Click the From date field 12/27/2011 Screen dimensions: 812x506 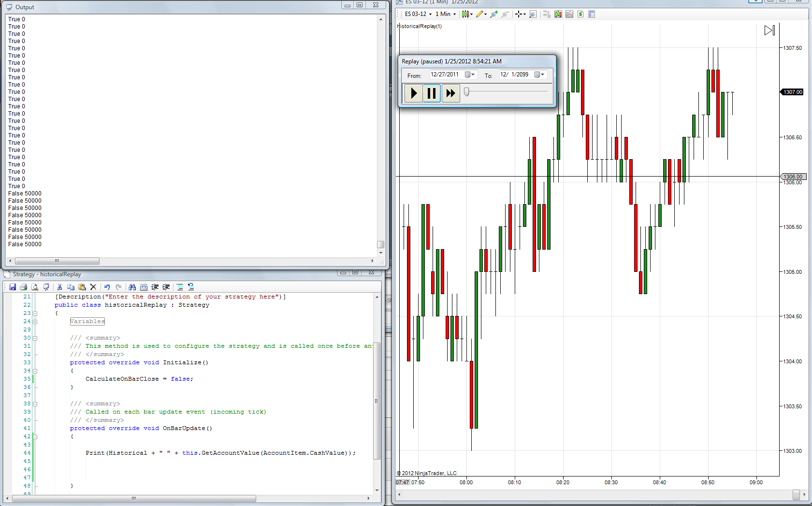tap(445, 74)
